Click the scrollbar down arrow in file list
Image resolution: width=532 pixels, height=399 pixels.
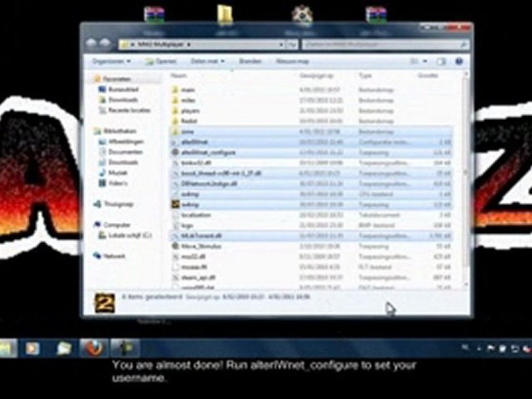click(466, 285)
